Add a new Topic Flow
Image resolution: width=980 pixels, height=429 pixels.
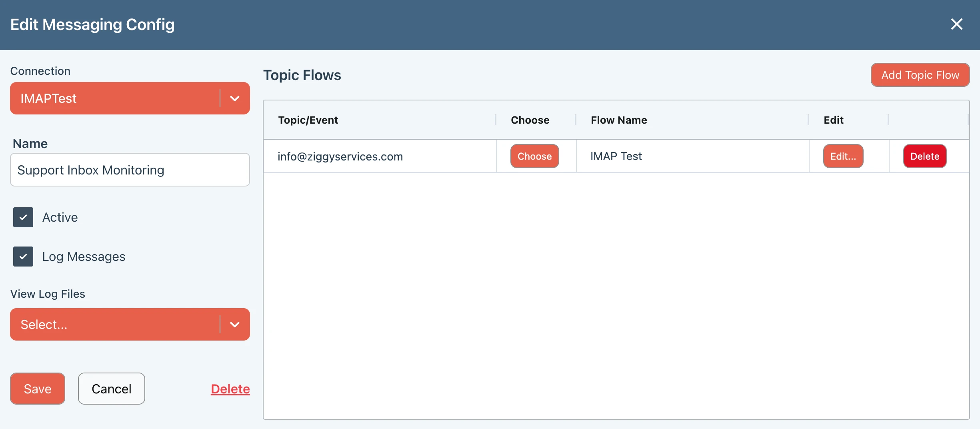click(x=920, y=75)
